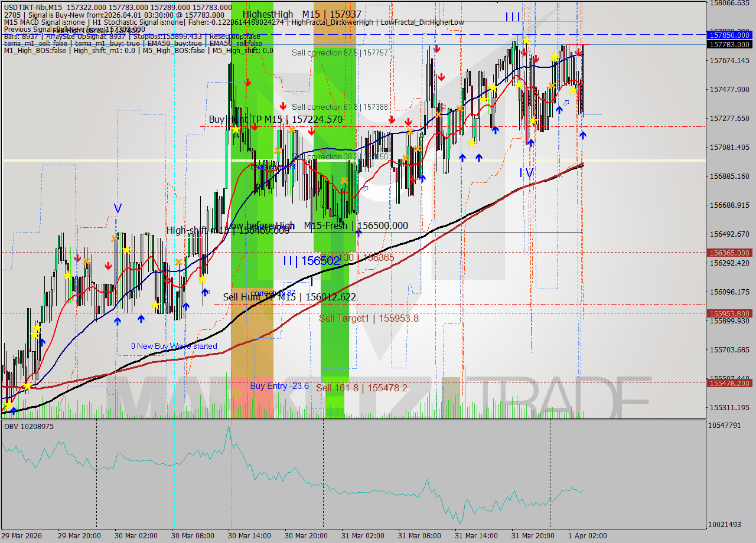Click the blue 157850.000 price label
The height and width of the screenshot is (543, 756).
pyautogui.click(x=728, y=35)
